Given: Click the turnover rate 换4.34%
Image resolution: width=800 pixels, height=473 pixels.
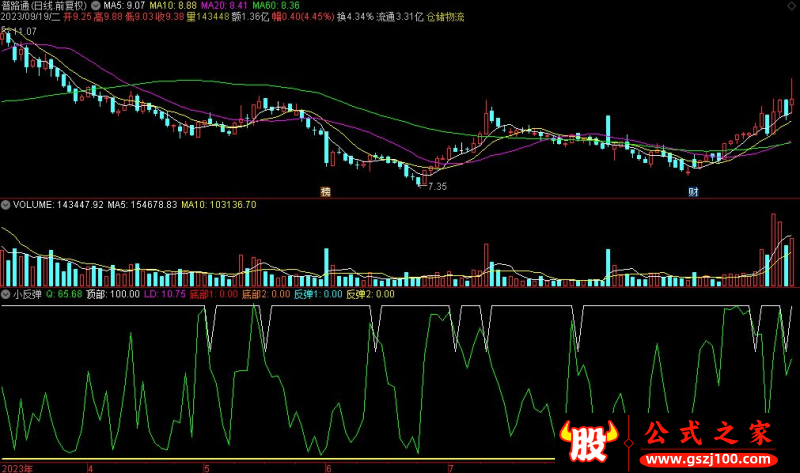Looking at the screenshot, I should pos(355,17).
